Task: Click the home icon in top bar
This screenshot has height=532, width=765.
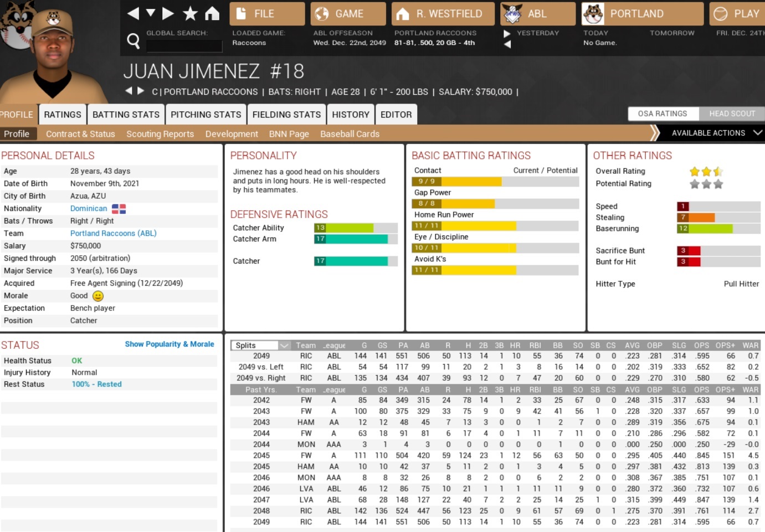Action: click(212, 13)
